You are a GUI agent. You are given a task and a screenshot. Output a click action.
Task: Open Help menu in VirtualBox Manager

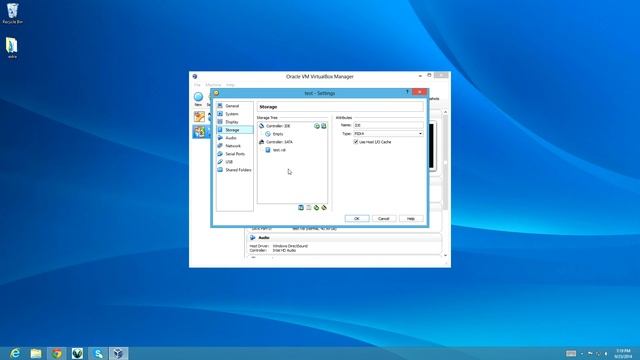tap(230, 85)
